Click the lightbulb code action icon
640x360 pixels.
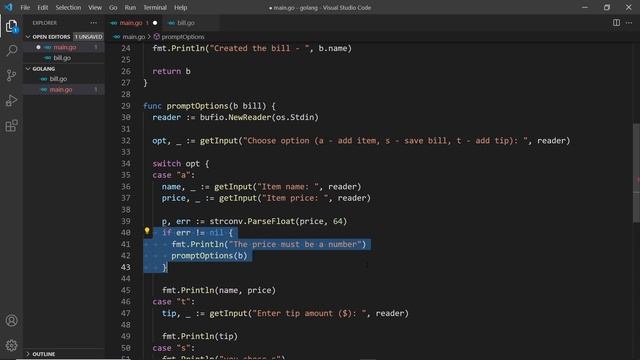coord(147,231)
